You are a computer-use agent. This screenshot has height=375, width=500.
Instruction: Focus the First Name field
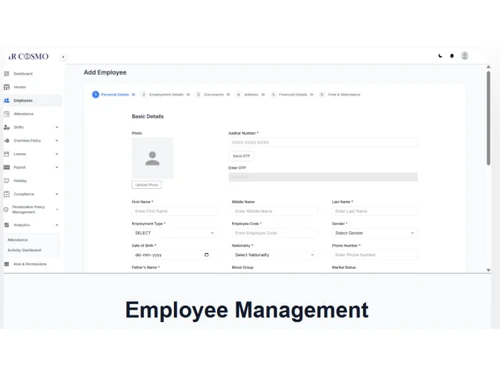click(174, 211)
